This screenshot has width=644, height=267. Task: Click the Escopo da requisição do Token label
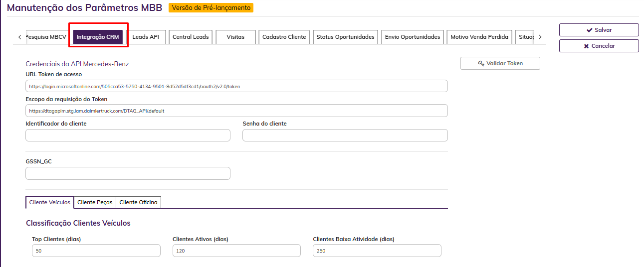(66, 99)
